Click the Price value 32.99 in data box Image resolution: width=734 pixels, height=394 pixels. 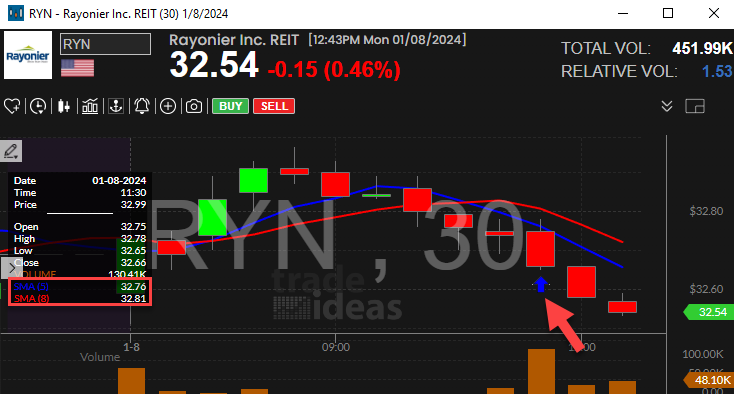click(x=133, y=204)
